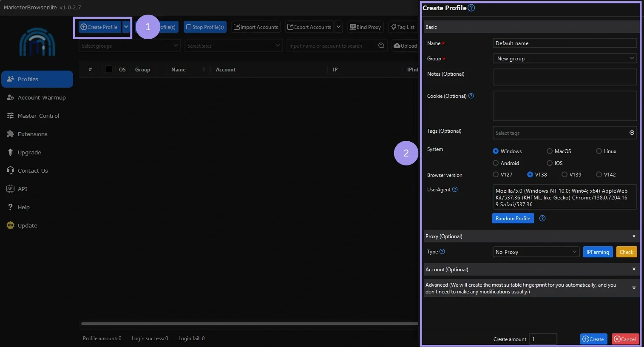Open the Proxy Type dropdown
The image size is (644, 347).
[536, 252]
